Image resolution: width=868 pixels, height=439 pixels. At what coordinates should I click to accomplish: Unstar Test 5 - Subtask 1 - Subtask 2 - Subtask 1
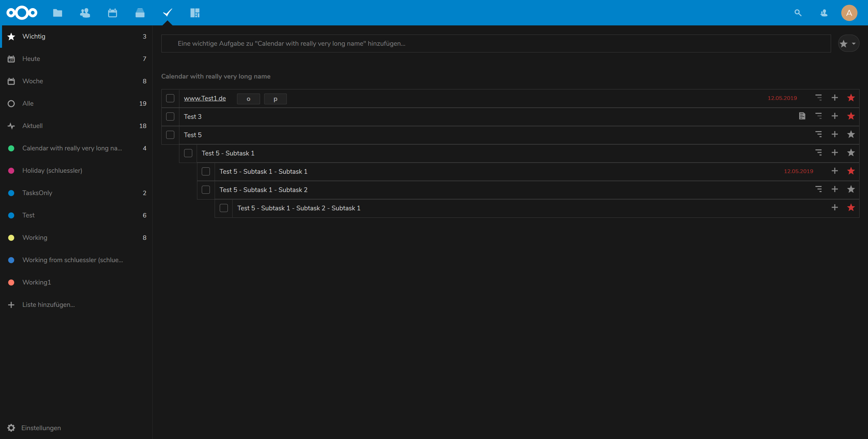click(x=851, y=208)
